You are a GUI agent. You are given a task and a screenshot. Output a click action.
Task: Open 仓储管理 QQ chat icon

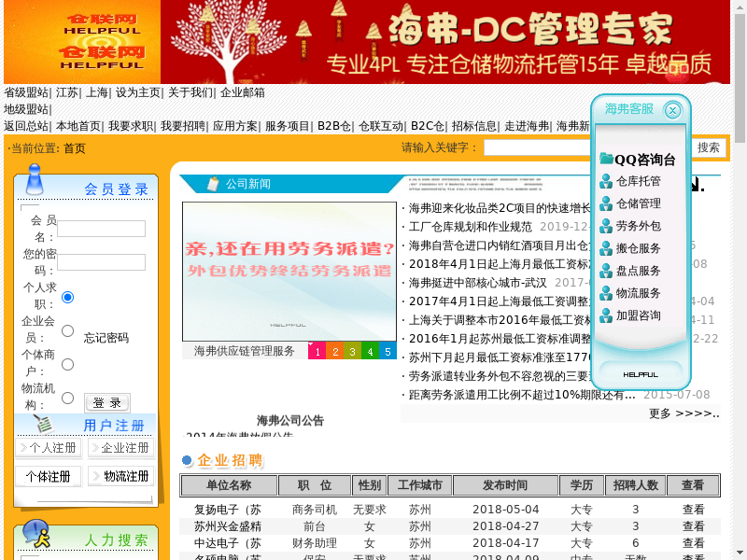pyautogui.click(x=605, y=203)
